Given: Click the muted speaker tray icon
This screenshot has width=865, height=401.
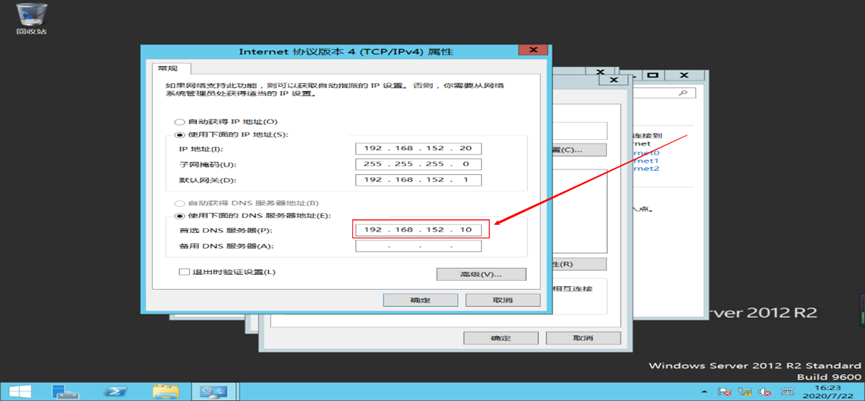Looking at the screenshot, I should click(x=764, y=392).
